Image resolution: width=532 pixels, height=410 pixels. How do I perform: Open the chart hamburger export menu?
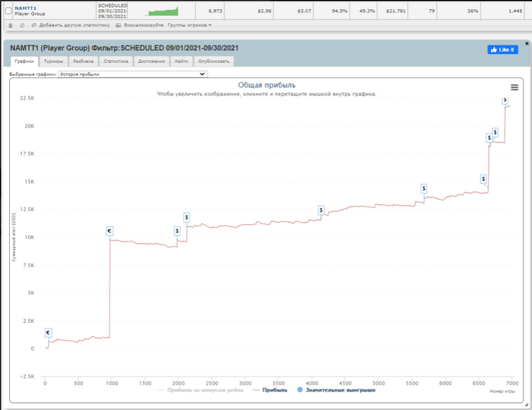click(x=515, y=87)
